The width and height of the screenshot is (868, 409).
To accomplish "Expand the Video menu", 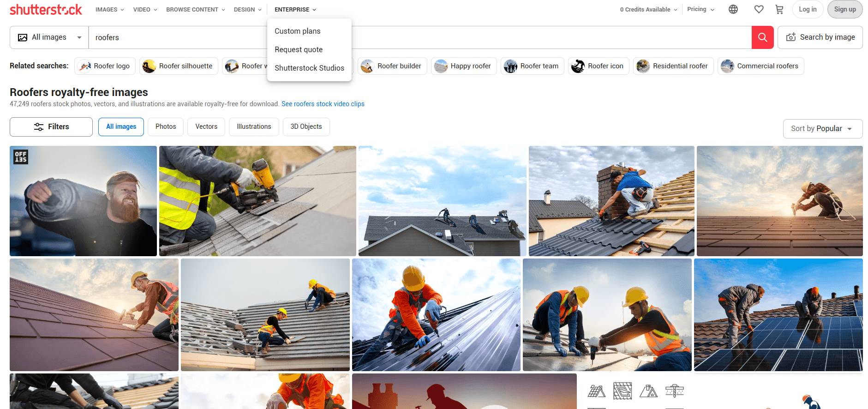I will click(145, 9).
